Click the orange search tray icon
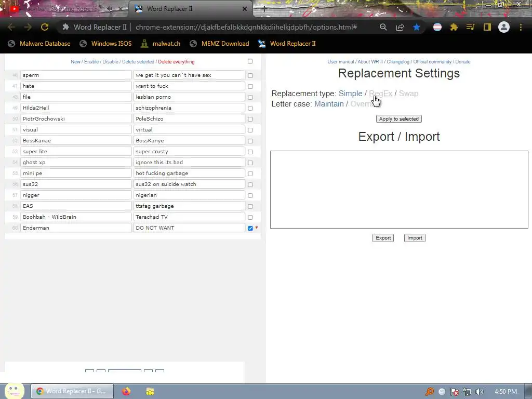Screen dimensions: 532x399 click(430, 392)
